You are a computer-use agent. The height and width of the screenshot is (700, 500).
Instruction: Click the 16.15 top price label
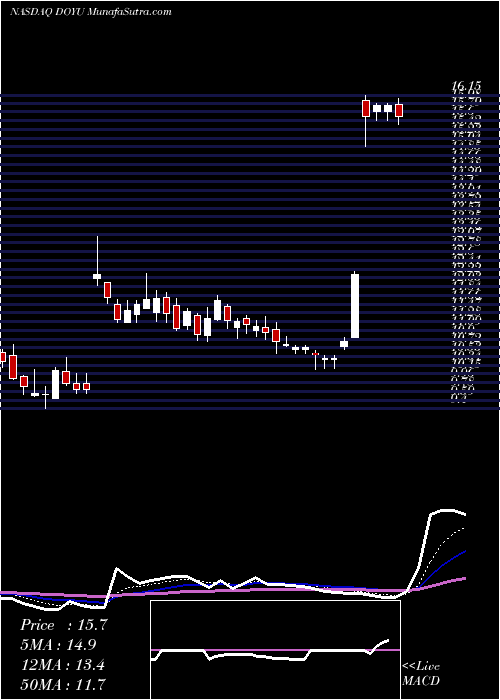pos(466,86)
